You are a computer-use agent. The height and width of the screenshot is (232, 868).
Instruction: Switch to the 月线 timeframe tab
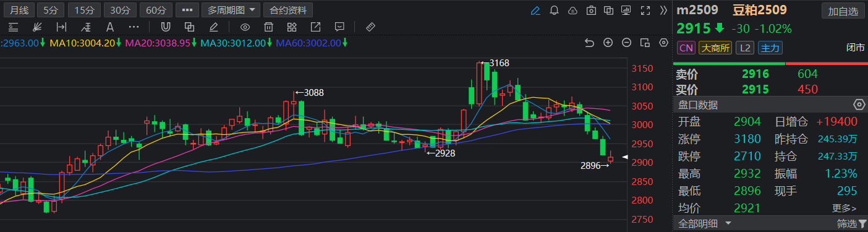(19, 11)
